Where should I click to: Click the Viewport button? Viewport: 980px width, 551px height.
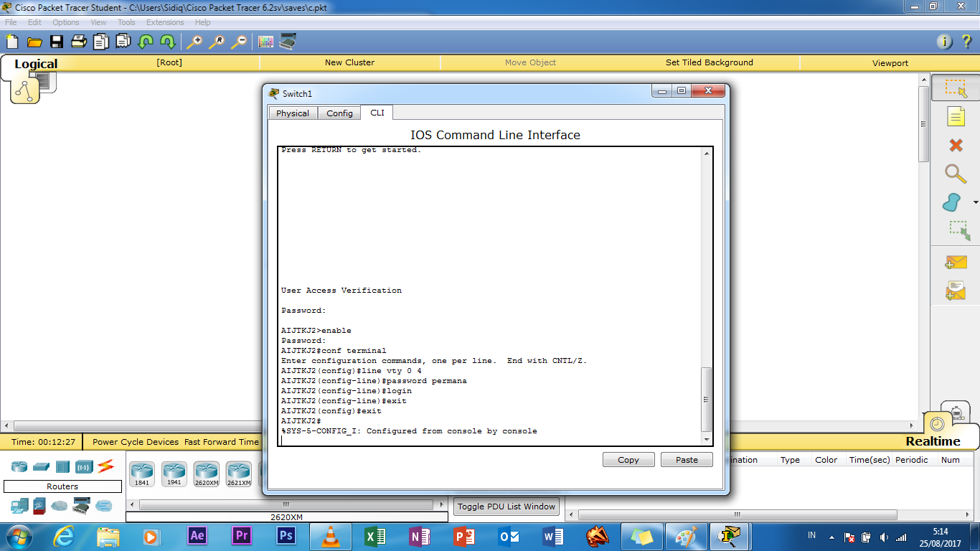(x=890, y=63)
